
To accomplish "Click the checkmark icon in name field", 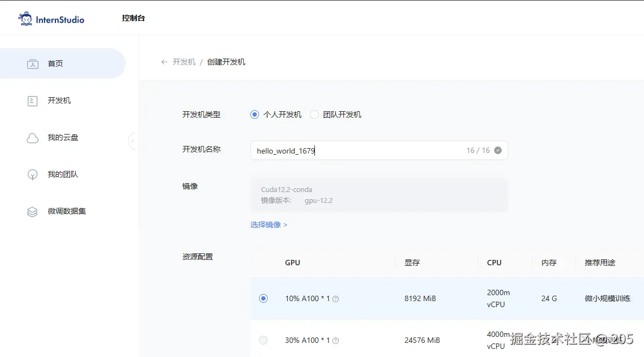I will click(x=498, y=150).
